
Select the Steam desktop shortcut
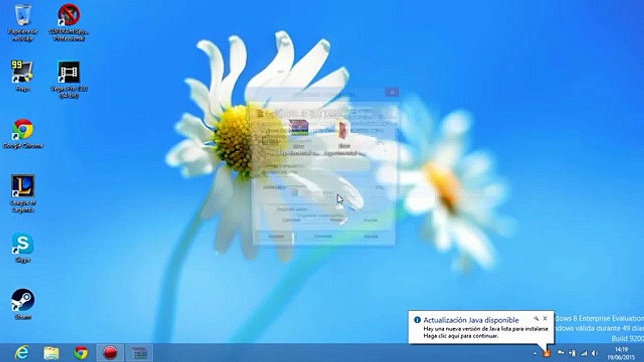point(23,304)
